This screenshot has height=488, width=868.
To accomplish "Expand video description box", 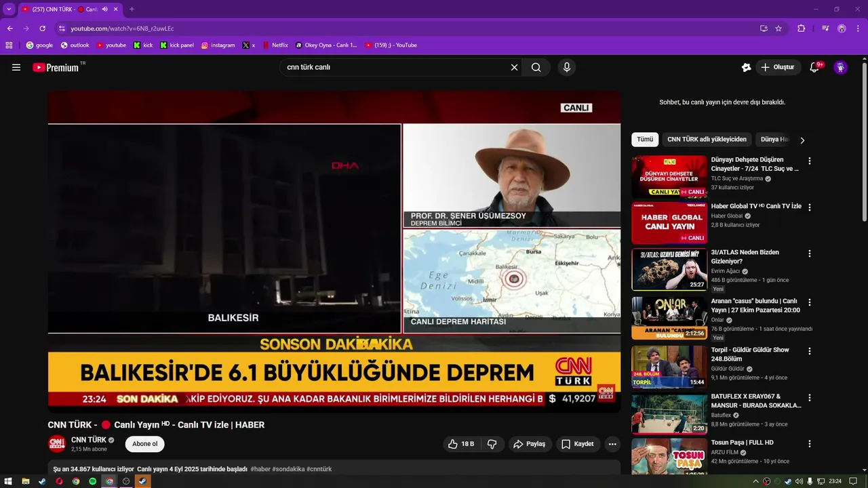I will [x=334, y=467].
